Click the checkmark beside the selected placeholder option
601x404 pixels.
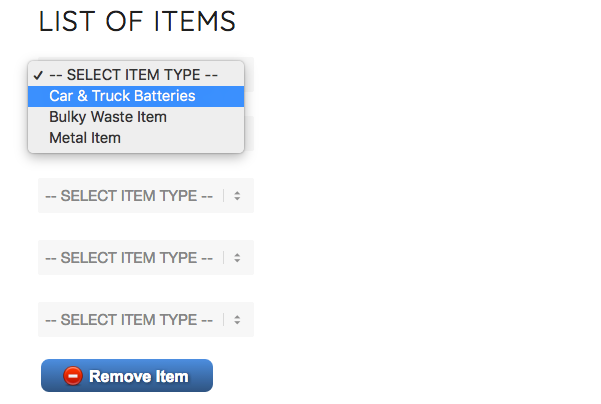tap(38, 75)
